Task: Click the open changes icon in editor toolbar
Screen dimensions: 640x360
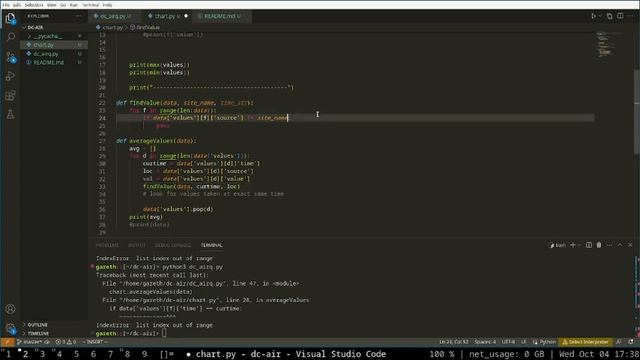Action: pos(609,16)
